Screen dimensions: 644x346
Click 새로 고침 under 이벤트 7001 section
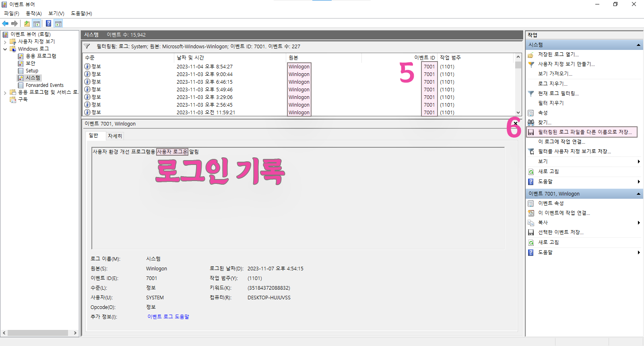(x=548, y=242)
